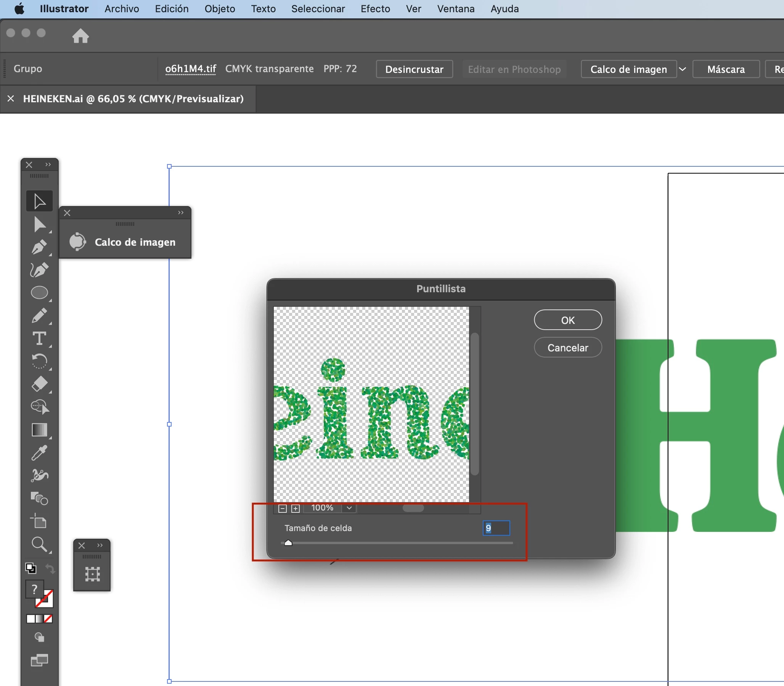This screenshot has width=784, height=686.
Task: Choose the Curvature tool
Action: [x=39, y=270]
